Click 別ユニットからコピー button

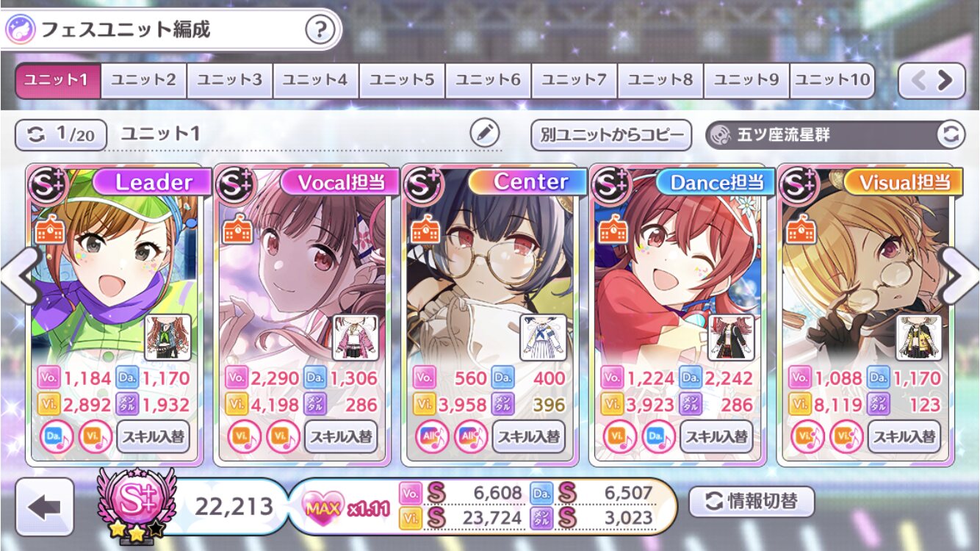(610, 135)
